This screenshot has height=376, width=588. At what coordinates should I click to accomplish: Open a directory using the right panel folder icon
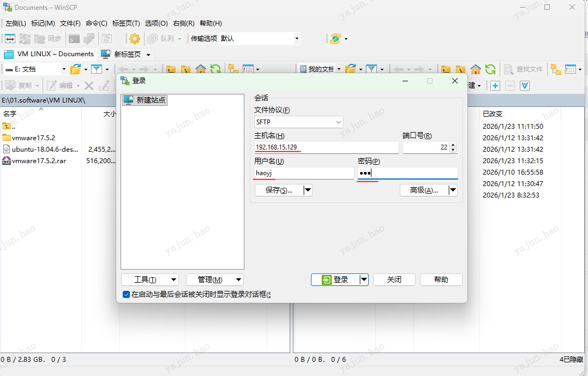point(351,69)
